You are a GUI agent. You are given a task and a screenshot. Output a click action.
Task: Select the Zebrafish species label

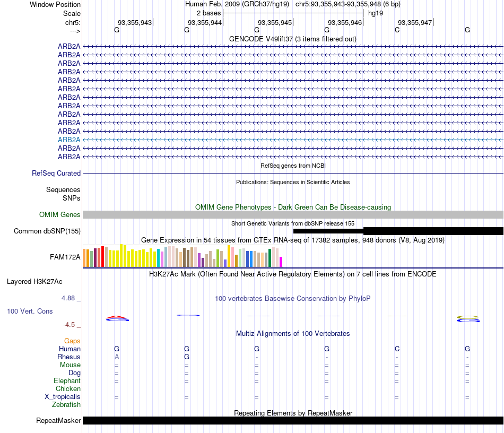(66, 404)
